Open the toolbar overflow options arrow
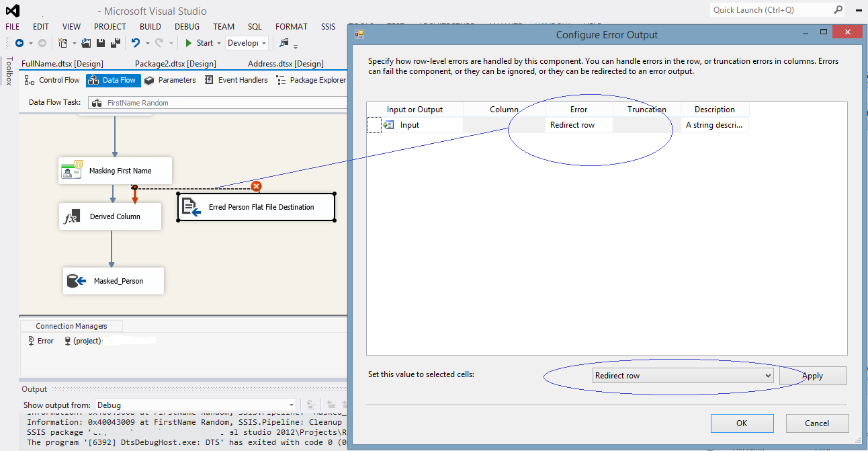This screenshot has height=451, width=868. click(296, 46)
